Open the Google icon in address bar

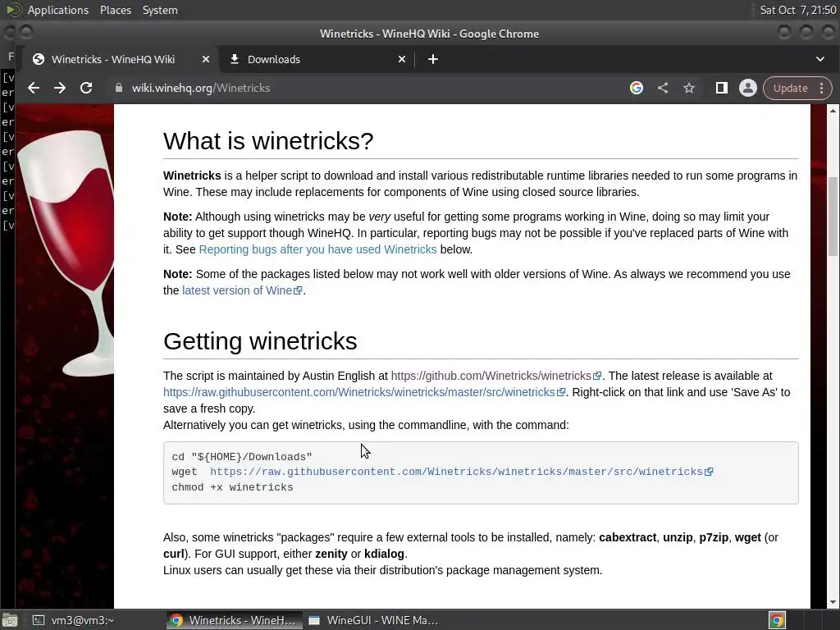pos(637,88)
